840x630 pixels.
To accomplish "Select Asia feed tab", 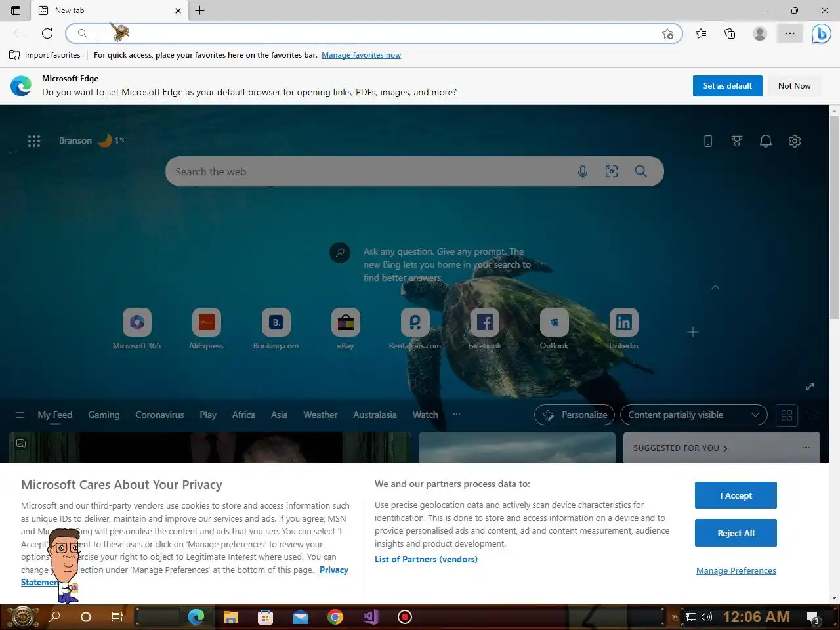I will click(x=279, y=415).
